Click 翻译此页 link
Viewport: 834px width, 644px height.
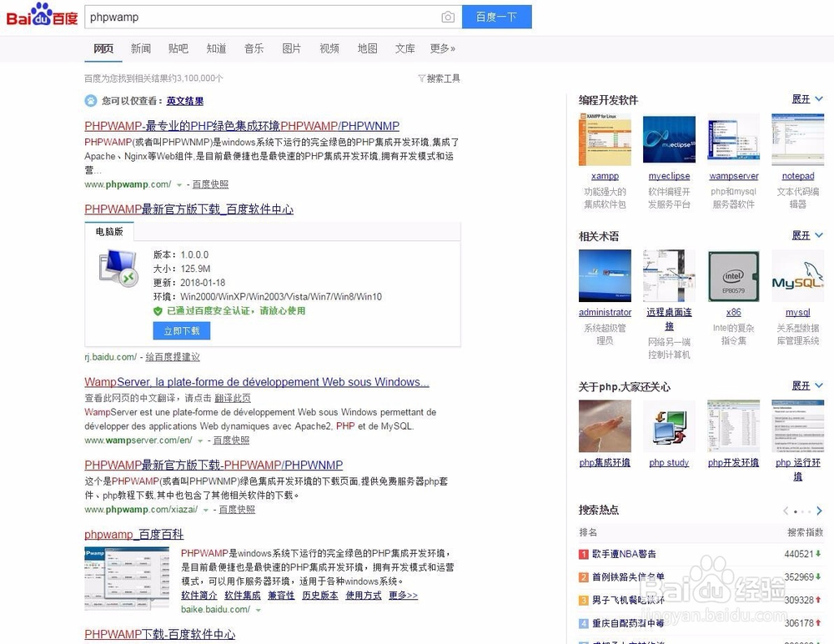coord(233,398)
